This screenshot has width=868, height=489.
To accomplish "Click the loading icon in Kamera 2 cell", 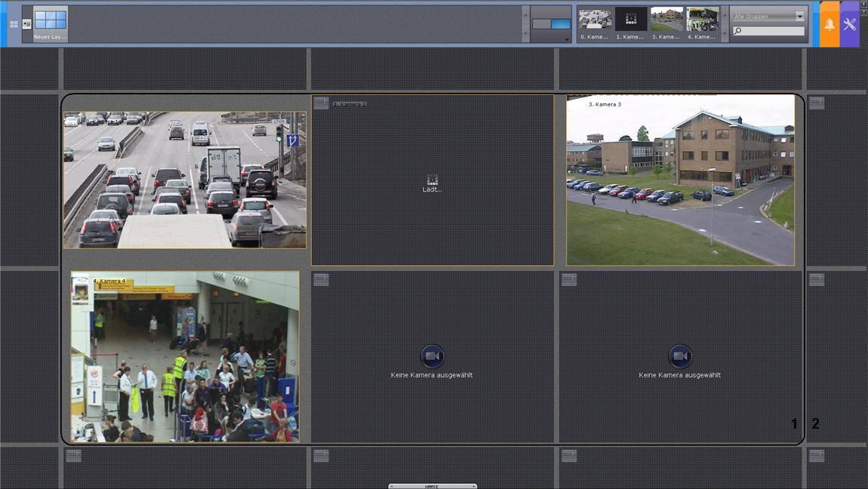I will [432, 180].
